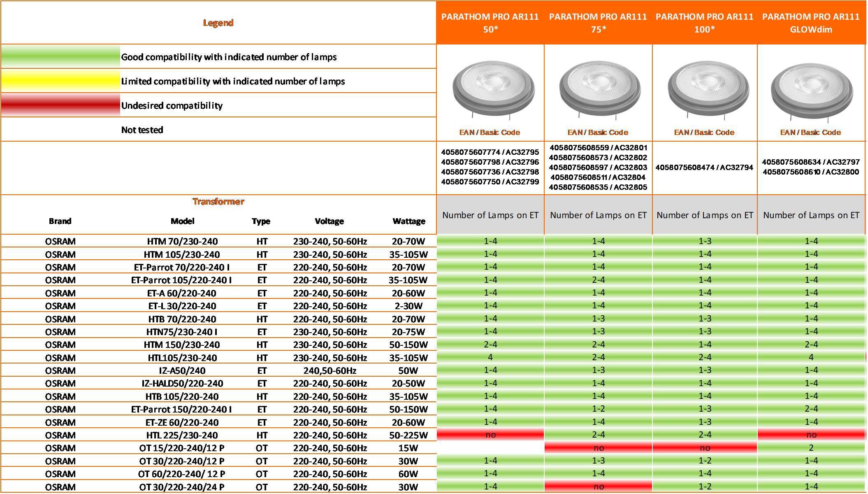Click the Wattage column header
The height and width of the screenshot is (494, 868).
click(409, 221)
